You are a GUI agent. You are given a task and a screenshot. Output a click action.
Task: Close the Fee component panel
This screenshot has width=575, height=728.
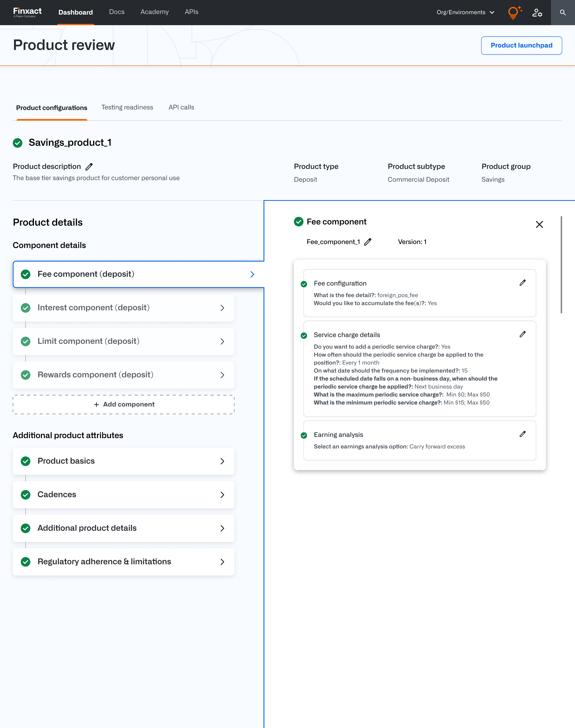[539, 225]
